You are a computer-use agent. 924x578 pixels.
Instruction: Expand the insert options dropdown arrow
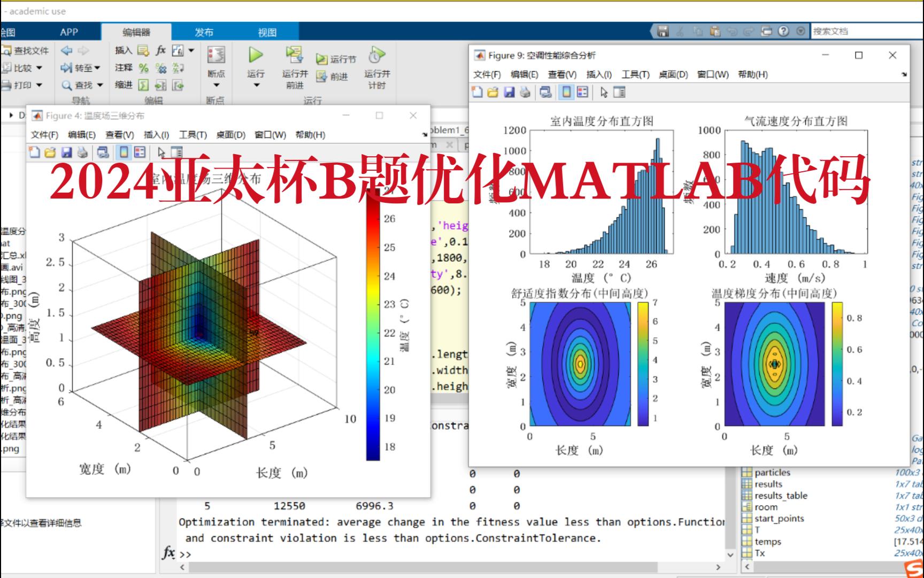coord(191,50)
